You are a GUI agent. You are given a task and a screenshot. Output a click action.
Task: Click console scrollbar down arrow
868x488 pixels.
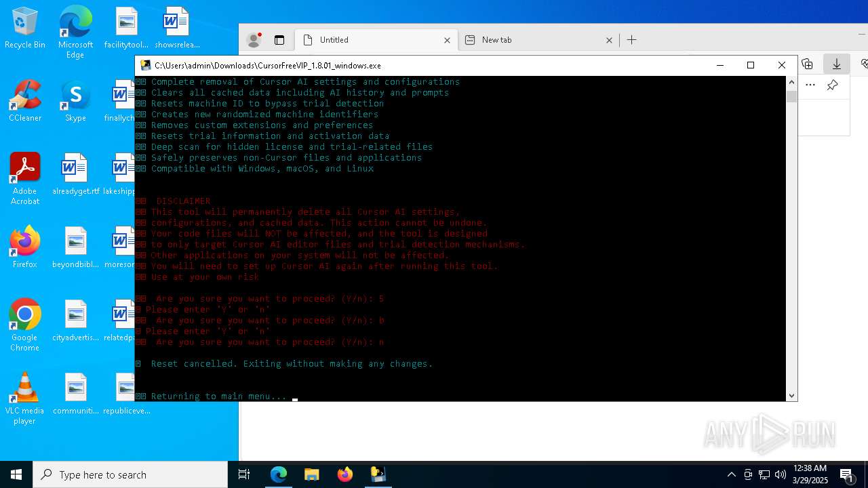click(x=791, y=396)
